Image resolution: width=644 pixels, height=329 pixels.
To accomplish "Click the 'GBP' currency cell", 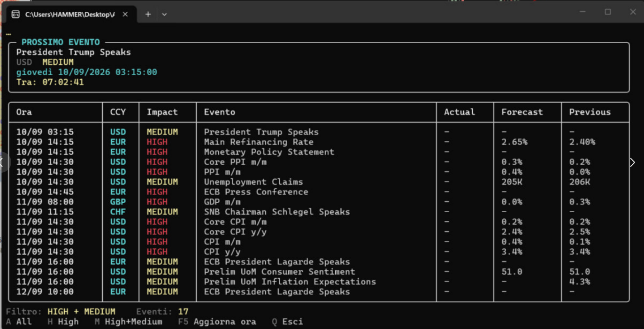I will click(x=118, y=202).
